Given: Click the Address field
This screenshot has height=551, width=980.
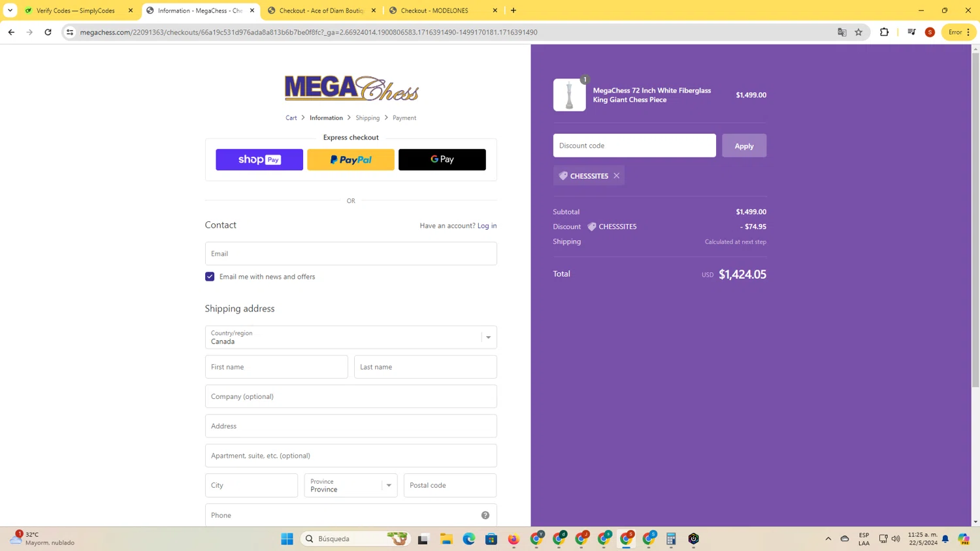Looking at the screenshot, I should pos(351,426).
